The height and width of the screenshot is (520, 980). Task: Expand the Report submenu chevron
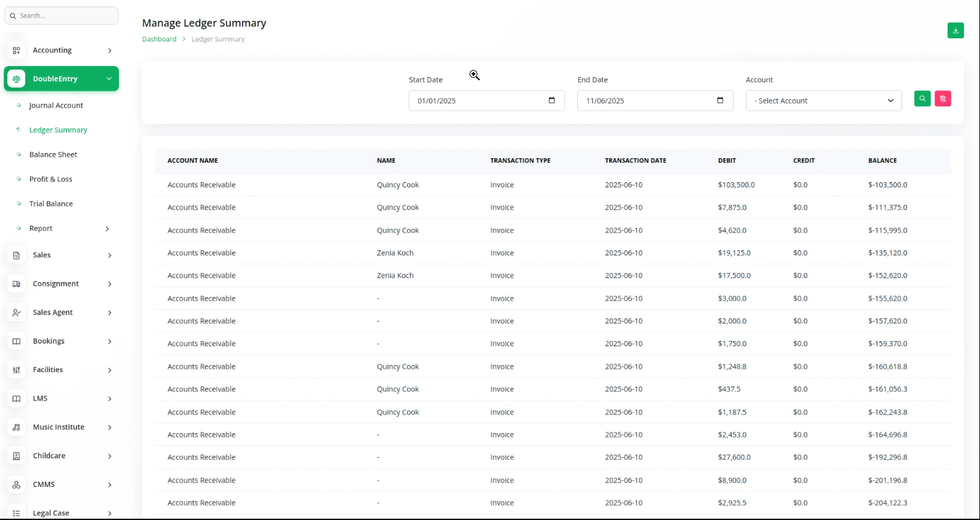(x=107, y=229)
